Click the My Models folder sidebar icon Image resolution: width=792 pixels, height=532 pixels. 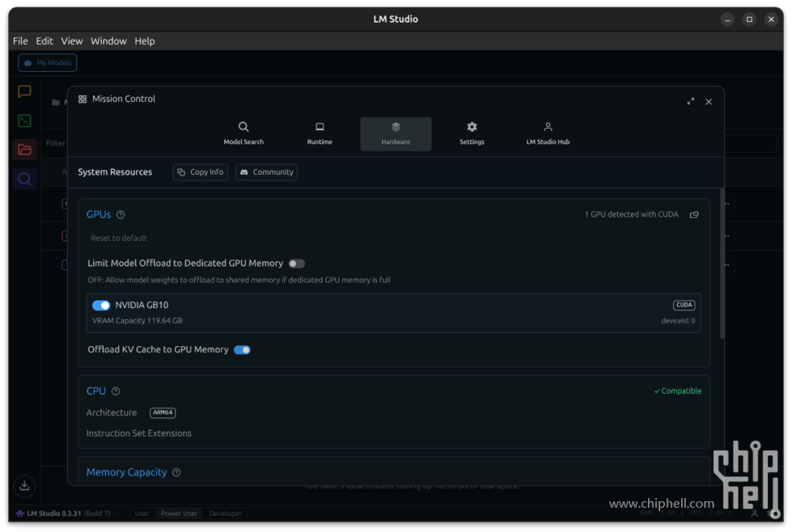click(24, 150)
